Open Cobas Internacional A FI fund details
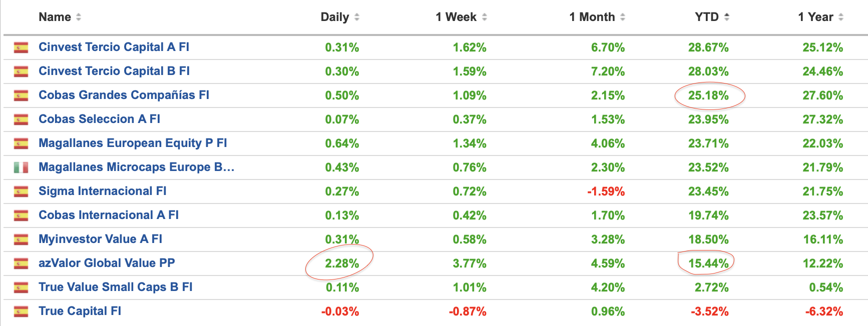Screen dimensions: 868x326 pyautogui.click(x=109, y=215)
